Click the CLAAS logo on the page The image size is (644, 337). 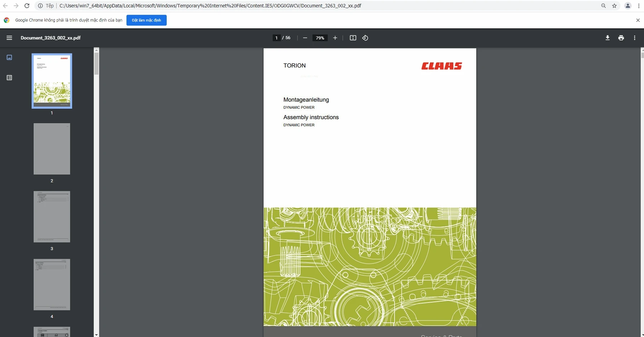(442, 66)
